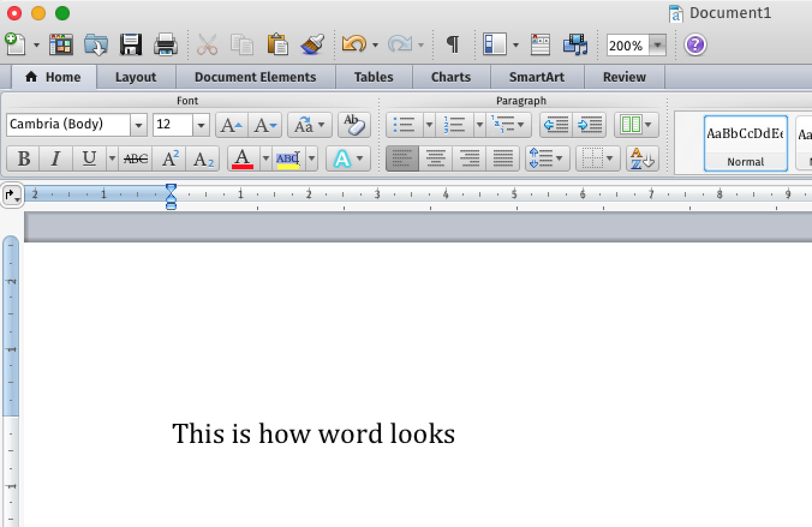812x527 pixels.
Task: Justify the paragraph text
Action: (503, 158)
